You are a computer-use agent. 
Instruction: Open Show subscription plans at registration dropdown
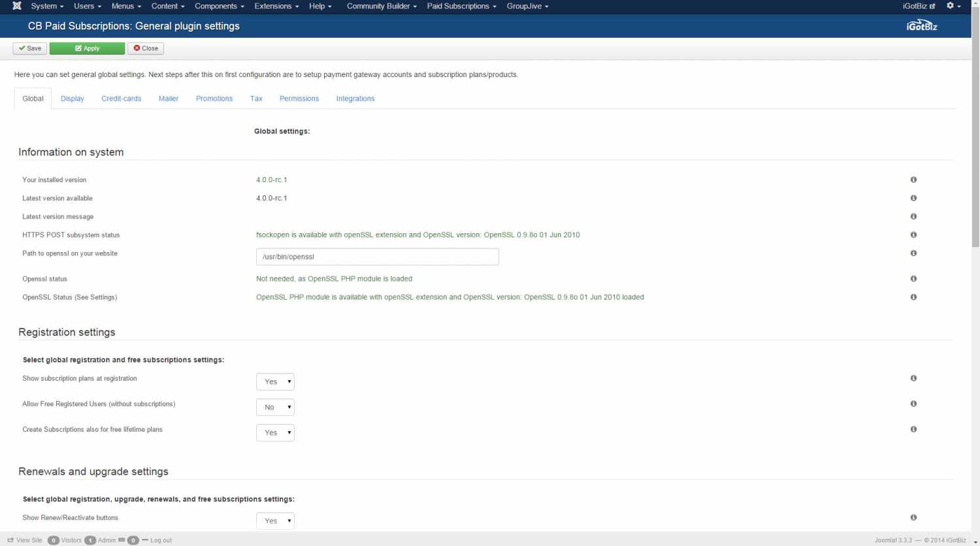point(275,381)
